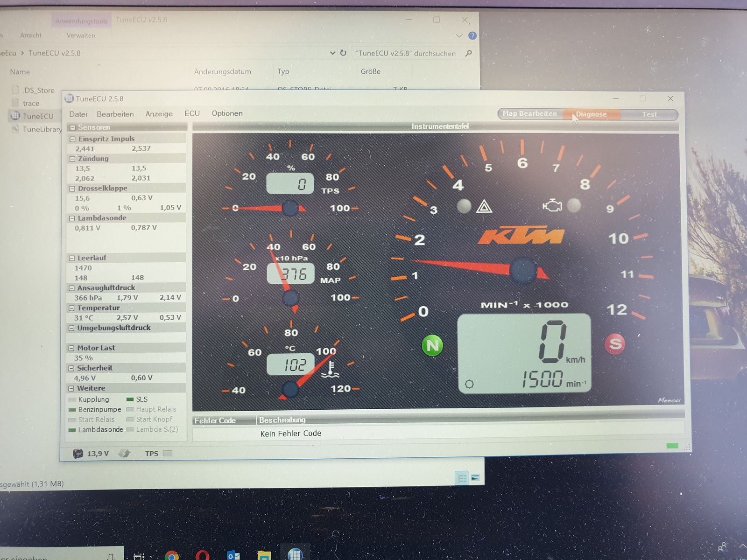Click the green neutral N indicator
This screenshot has height=560, width=747.
432,345
